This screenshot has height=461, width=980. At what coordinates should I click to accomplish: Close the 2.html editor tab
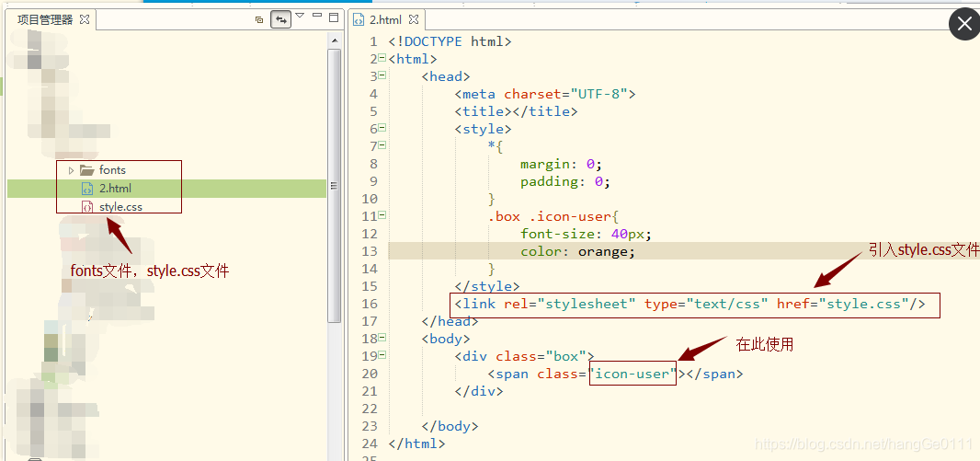point(413,19)
